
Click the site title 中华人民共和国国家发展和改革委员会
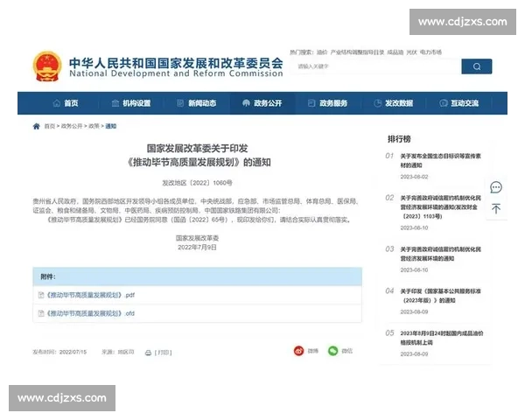[176, 63]
